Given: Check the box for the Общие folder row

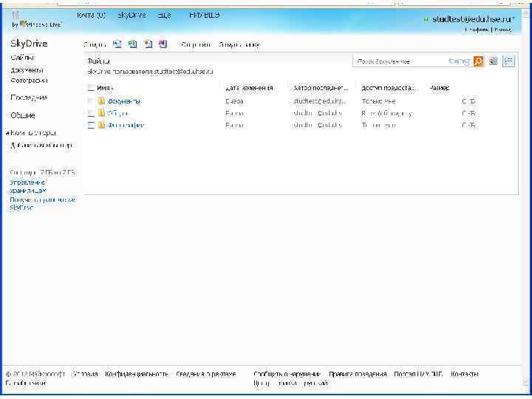Looking at the screenshot, I should click(91, 113).
